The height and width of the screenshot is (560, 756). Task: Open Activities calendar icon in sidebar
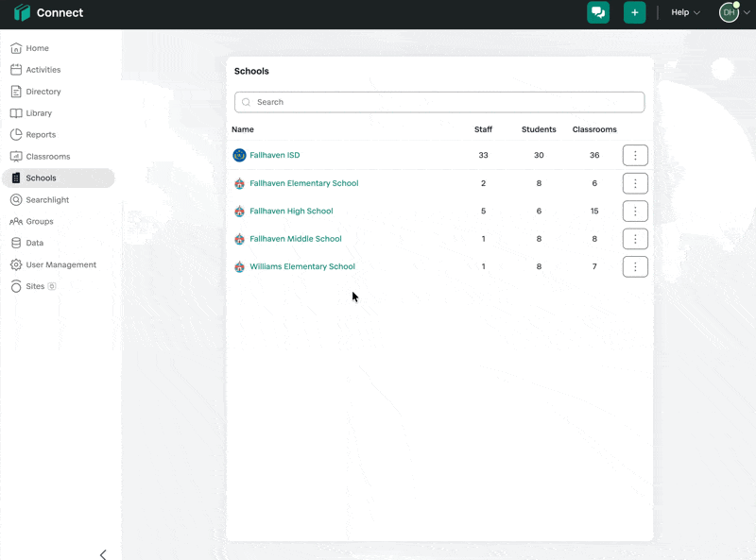tap(16, 70)
